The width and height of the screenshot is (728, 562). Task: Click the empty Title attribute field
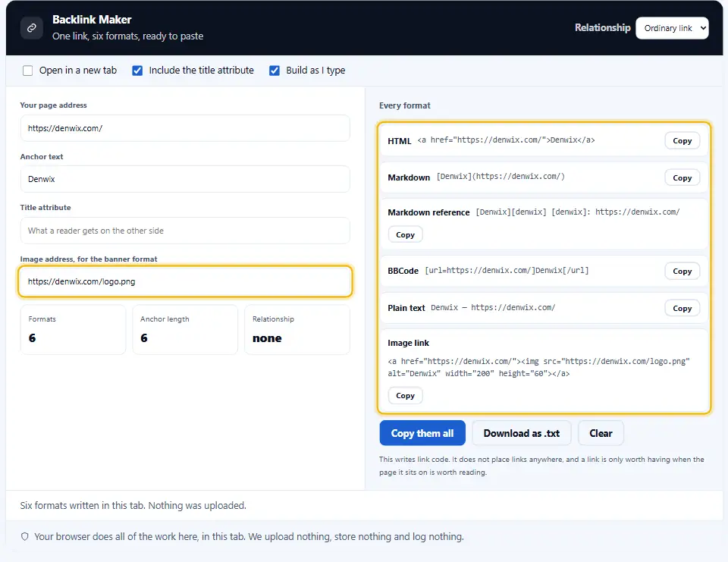pyautogui.click(x=185, y=231)
